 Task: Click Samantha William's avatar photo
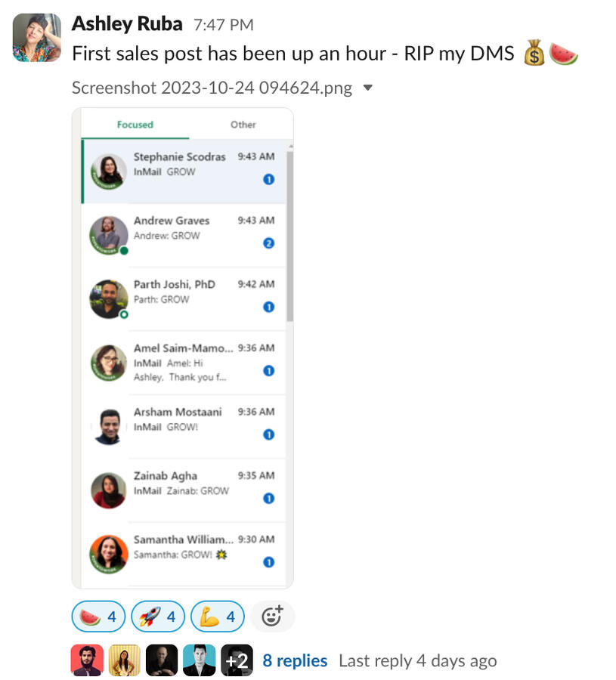point(108,555)
